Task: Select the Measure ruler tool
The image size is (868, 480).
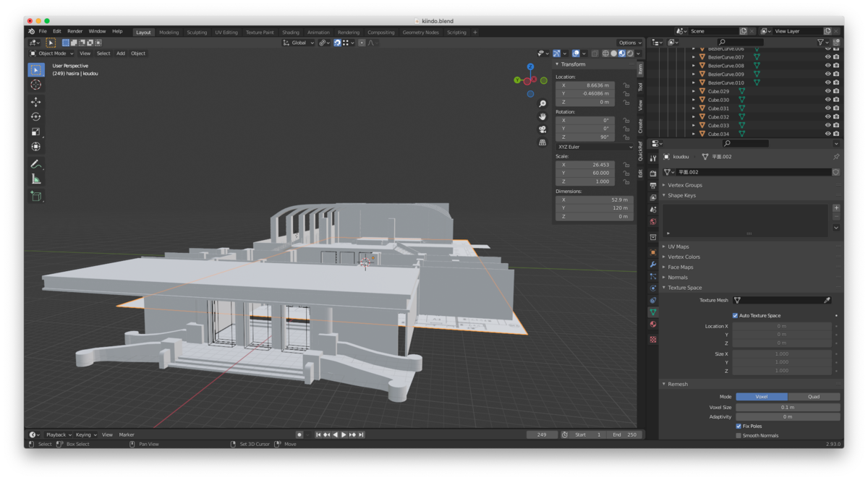Action: (x=36, y=179)
